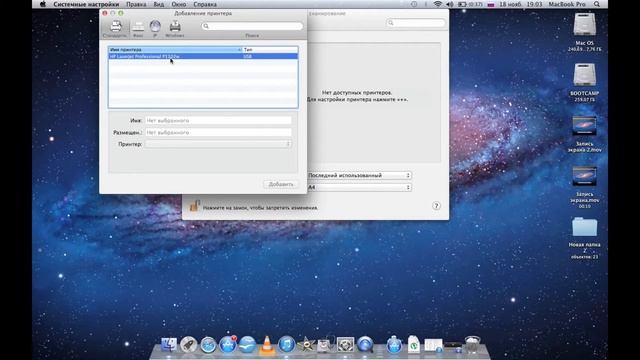The height and width of the screenshot is (360, 640).
Task: Open the A4 paper size dropdown
Action: coord(359,187)
